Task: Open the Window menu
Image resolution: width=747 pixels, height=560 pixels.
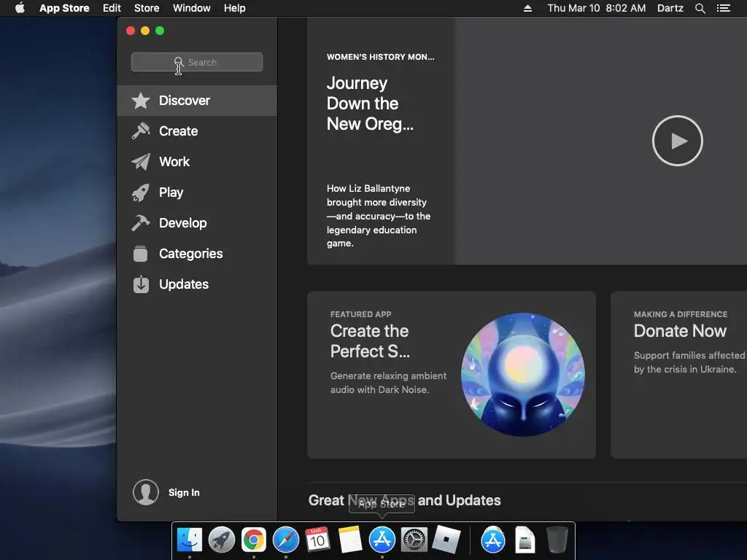Action: (192, 8)
